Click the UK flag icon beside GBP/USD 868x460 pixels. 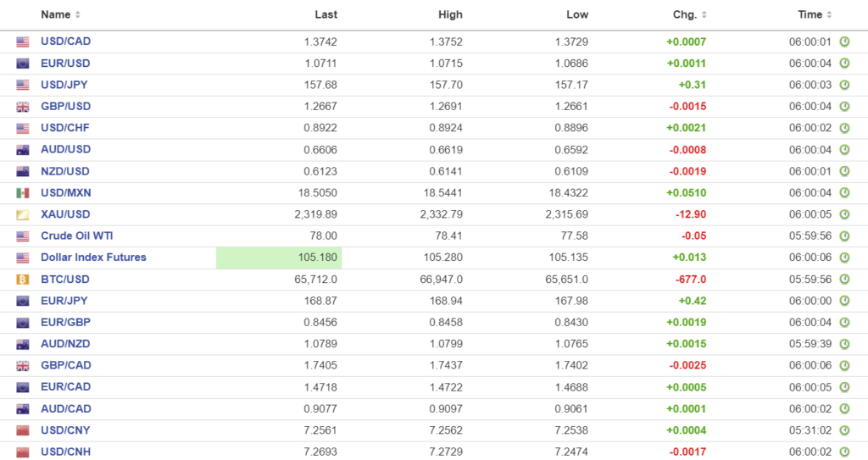tap(23, 107)
